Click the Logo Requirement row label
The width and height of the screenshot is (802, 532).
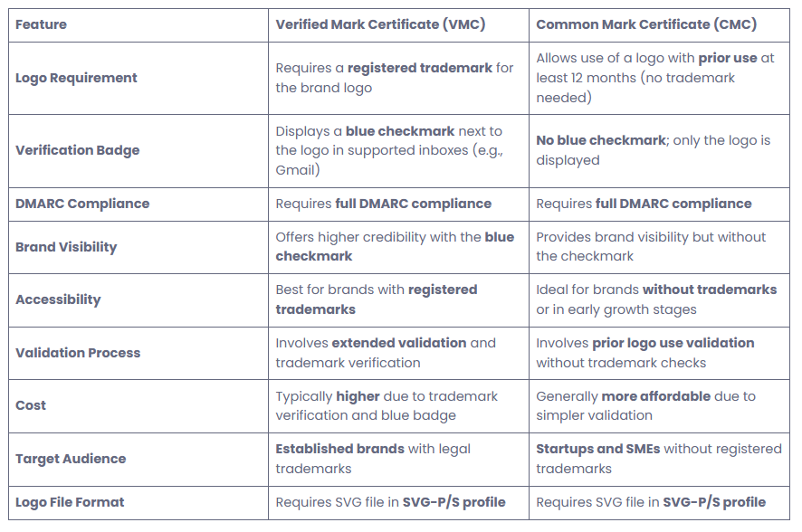[76, 78]
